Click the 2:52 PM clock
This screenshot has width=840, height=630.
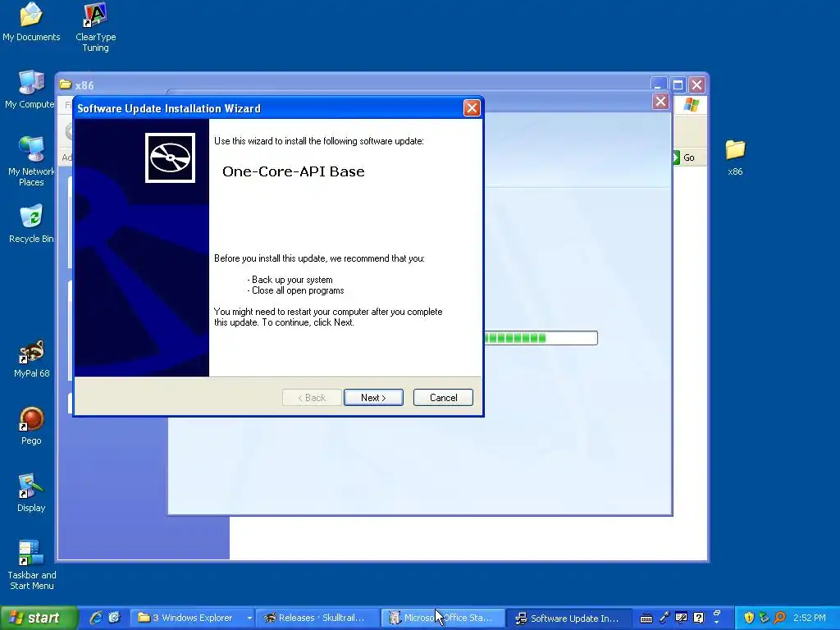pyautogui.click(x=810, y=618)
